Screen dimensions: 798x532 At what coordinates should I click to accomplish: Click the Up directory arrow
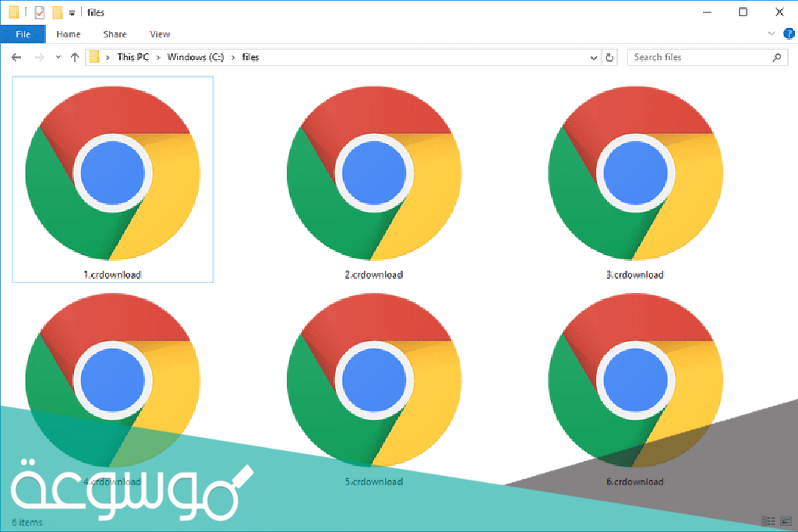[x=75, y=58]
